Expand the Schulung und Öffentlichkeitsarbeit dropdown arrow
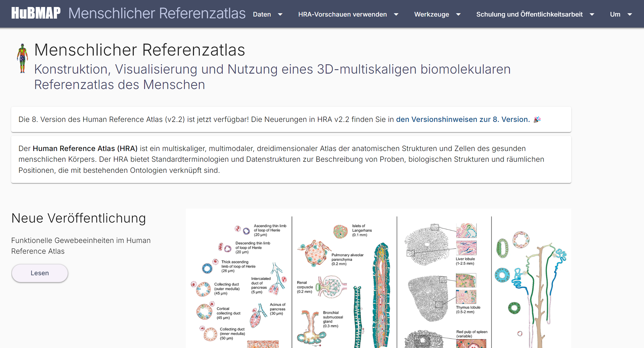This screenshot has height=348, width=644. (592, 15)
